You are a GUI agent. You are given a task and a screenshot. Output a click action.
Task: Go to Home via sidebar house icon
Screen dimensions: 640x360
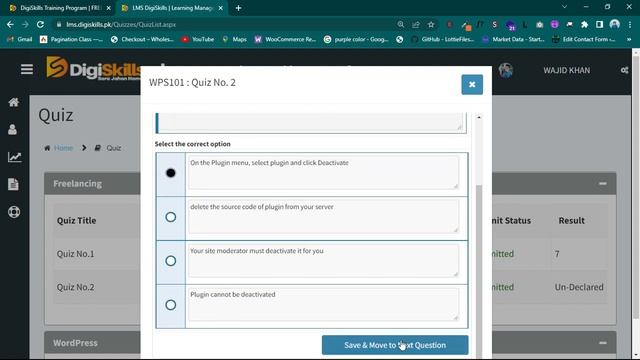pyautogui.click(x=14, y=102)
